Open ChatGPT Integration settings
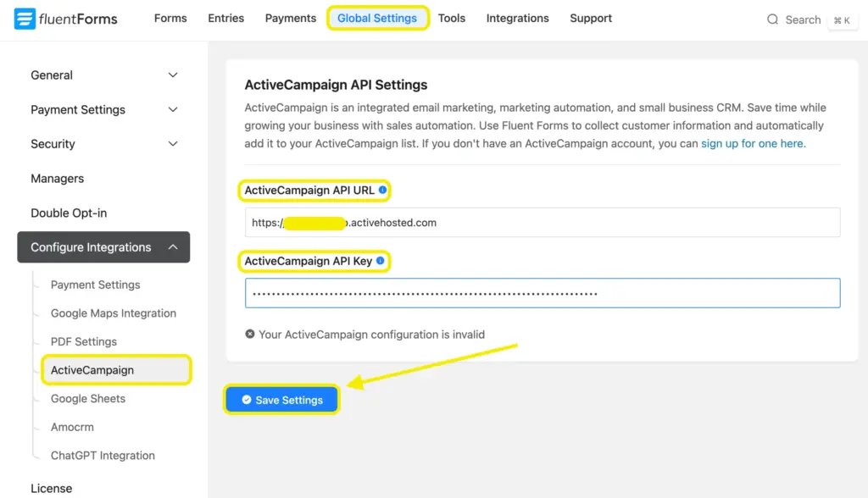 click(x=103, y=456)
